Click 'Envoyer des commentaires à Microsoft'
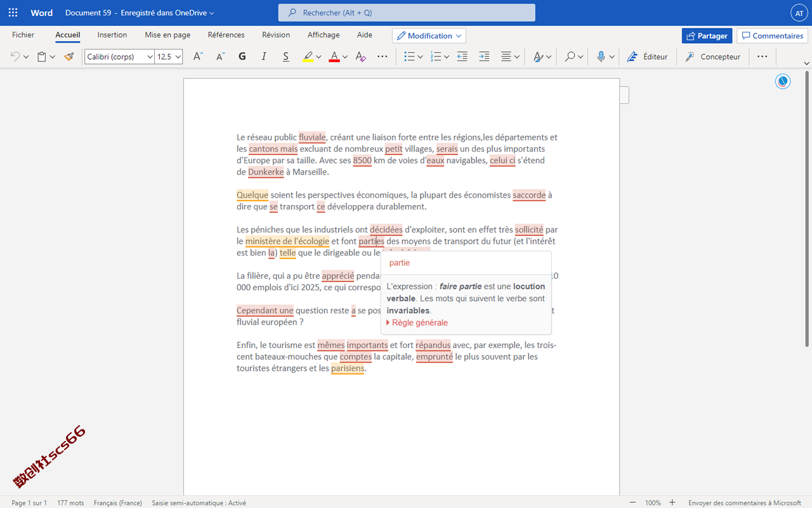The image size is (812, 508). tap(745, 503)
